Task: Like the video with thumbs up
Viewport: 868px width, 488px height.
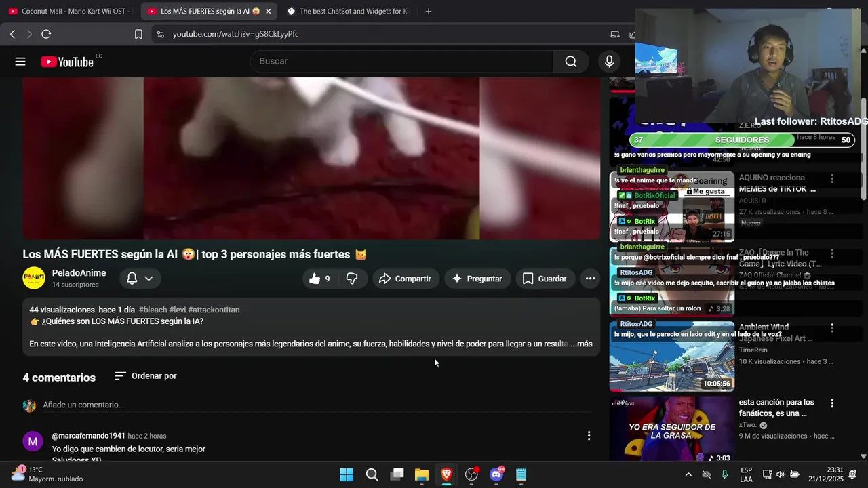Action: [x=320, y=279]
